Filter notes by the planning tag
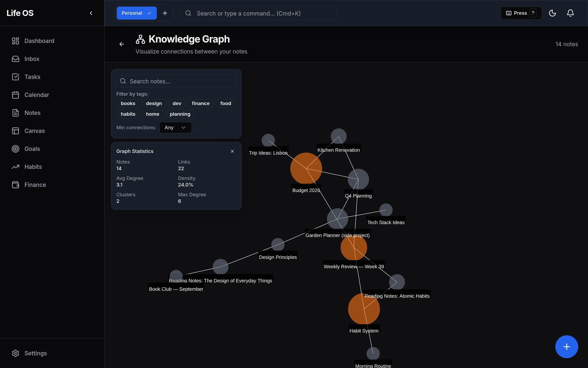 tap(180, 114)
